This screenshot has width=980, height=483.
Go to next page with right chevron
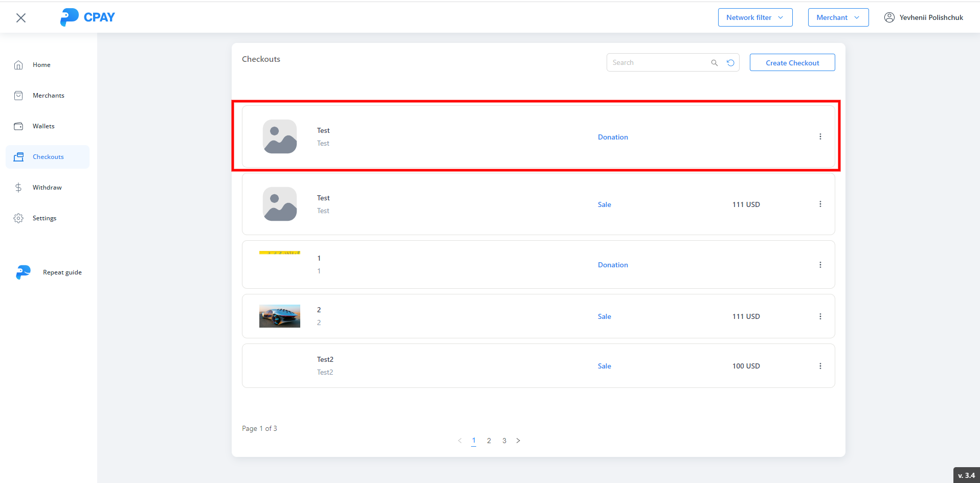(518, 441)
